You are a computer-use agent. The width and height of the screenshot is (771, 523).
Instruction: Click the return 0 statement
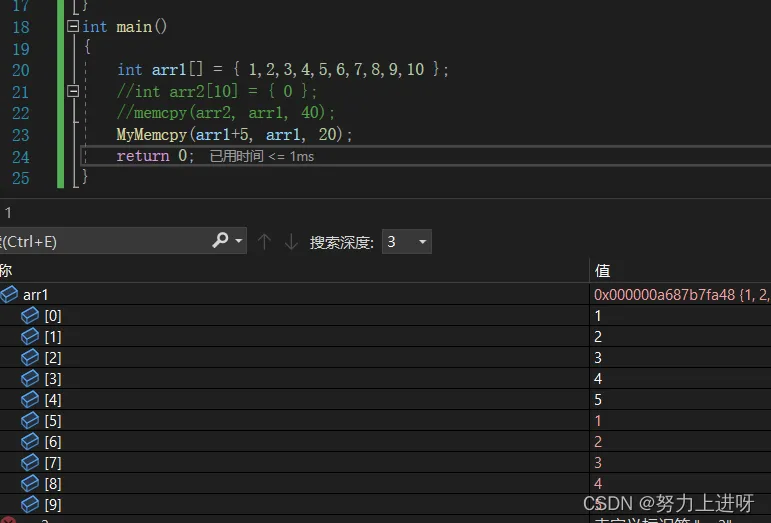pyautogui.click(x=155, y=156)
